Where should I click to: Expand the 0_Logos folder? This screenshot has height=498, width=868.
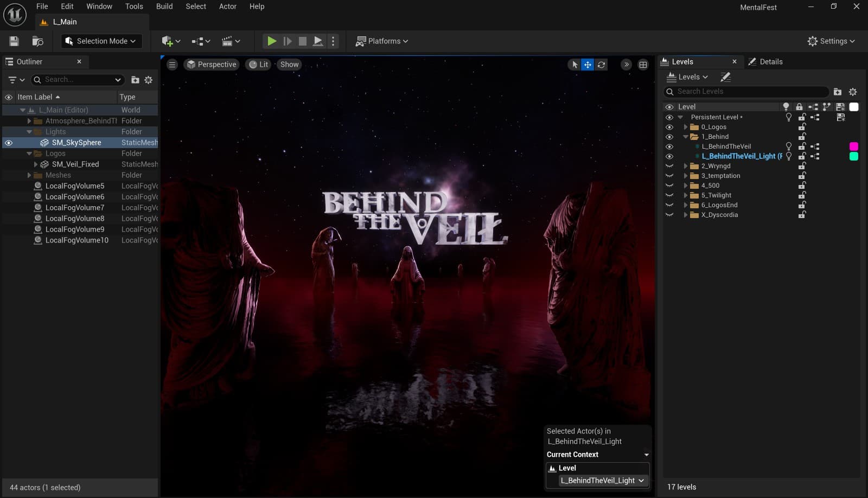(x=685, y=127)
